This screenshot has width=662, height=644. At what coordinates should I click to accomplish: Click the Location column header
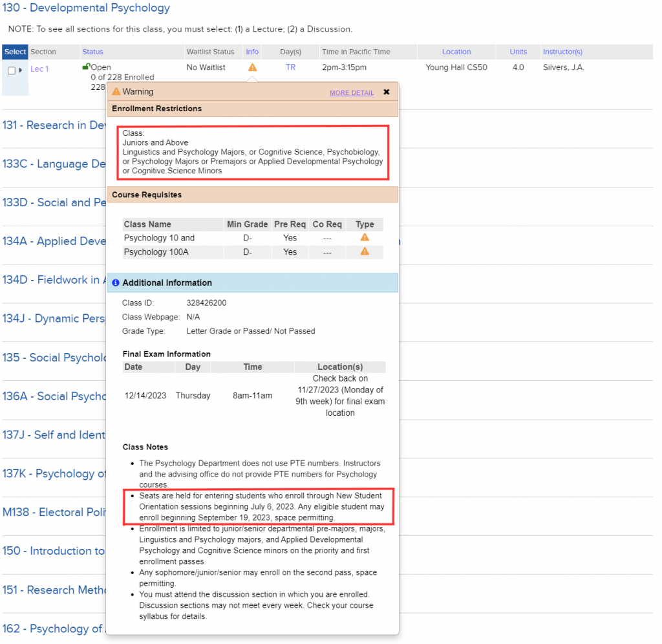456,52
